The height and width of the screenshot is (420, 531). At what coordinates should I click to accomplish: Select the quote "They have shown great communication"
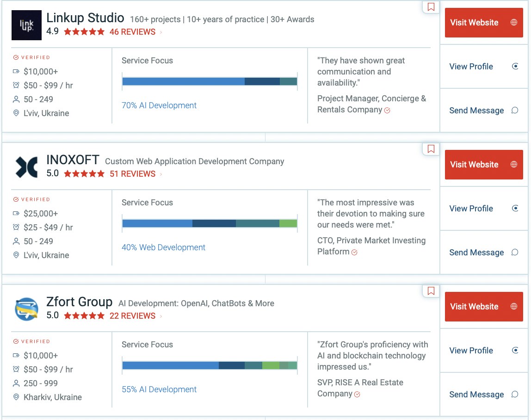(x=361, y=72)
